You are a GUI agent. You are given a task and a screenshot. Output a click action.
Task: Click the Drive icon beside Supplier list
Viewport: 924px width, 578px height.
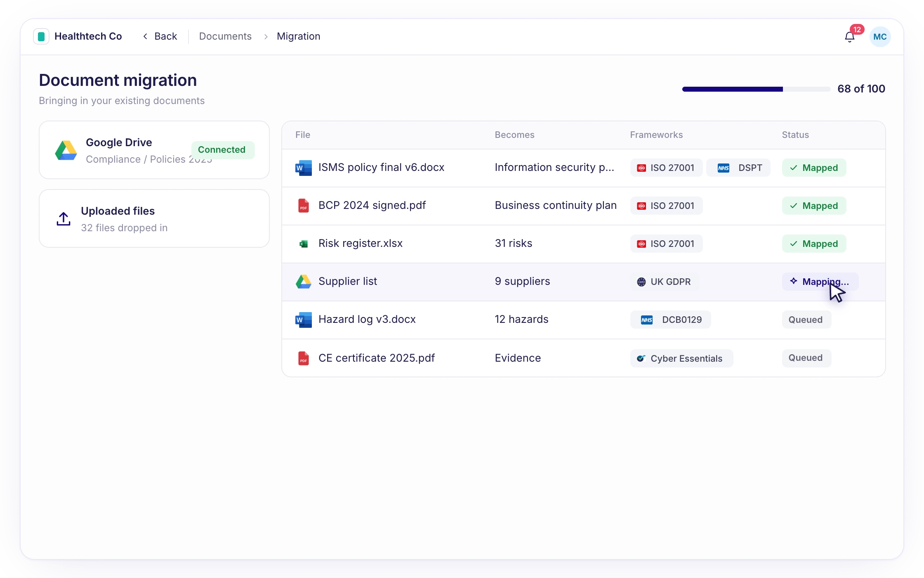[304, 282]
